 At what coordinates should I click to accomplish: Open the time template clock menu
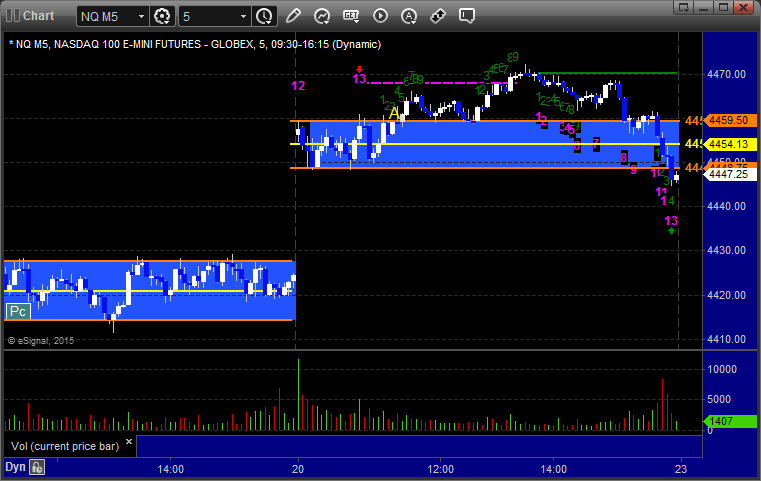[x=265, y=17]
